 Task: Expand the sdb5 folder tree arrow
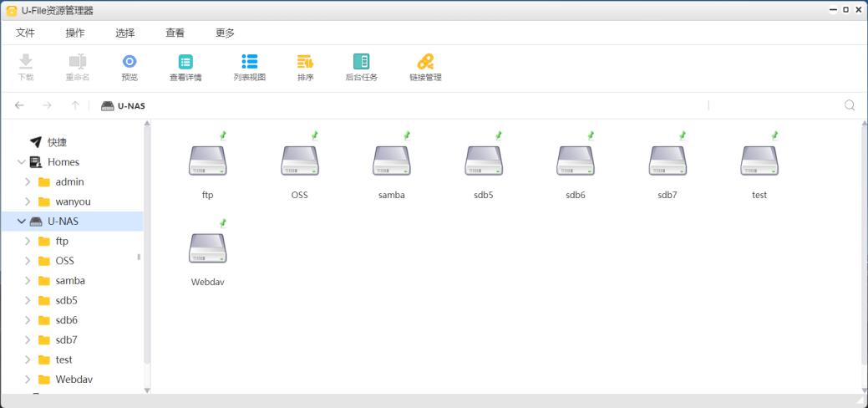28,300
